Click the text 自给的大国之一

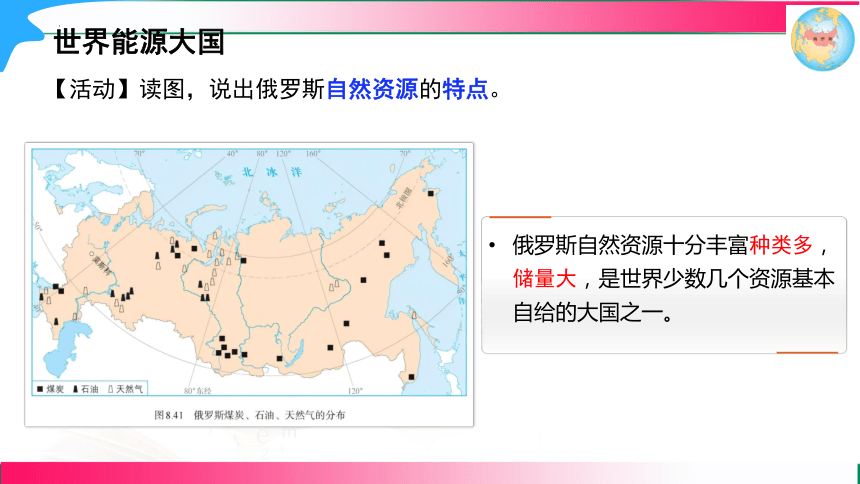pos(593,312)
